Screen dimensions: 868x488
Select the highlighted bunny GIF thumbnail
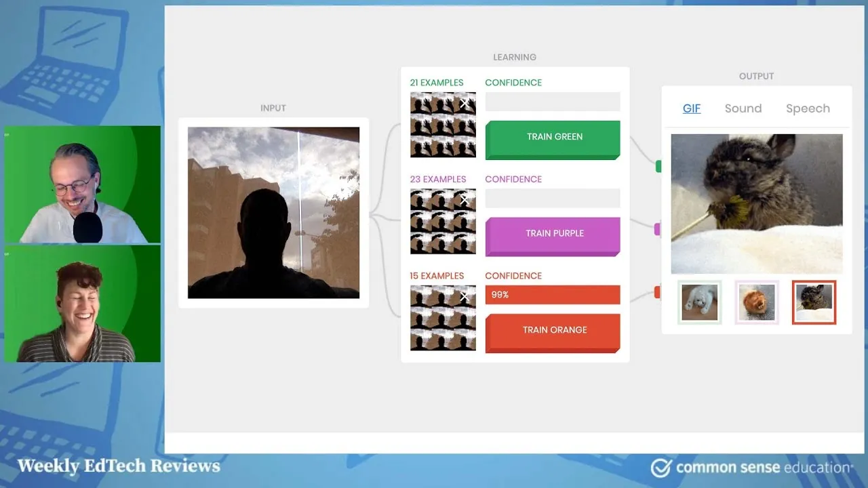click(x=814, y=302)
